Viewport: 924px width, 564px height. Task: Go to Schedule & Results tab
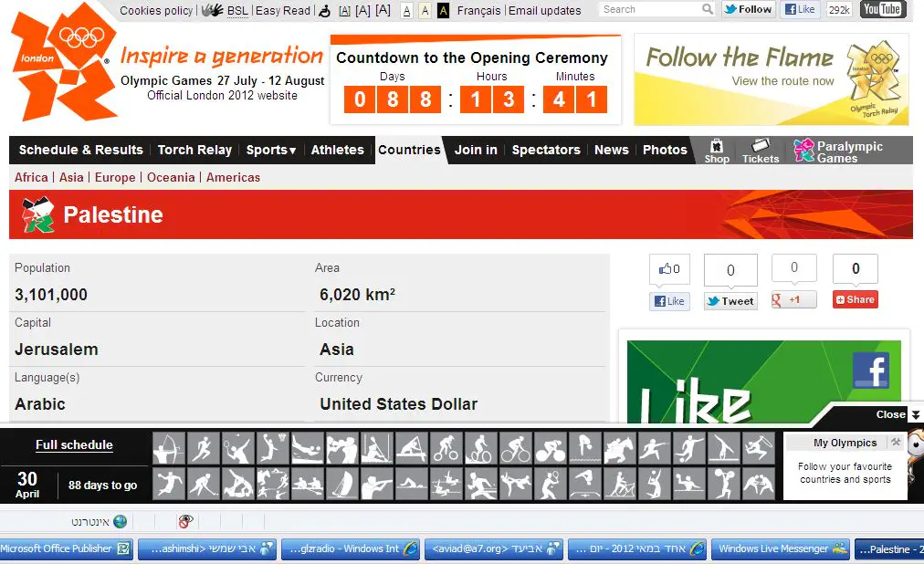tap(80, 150)
